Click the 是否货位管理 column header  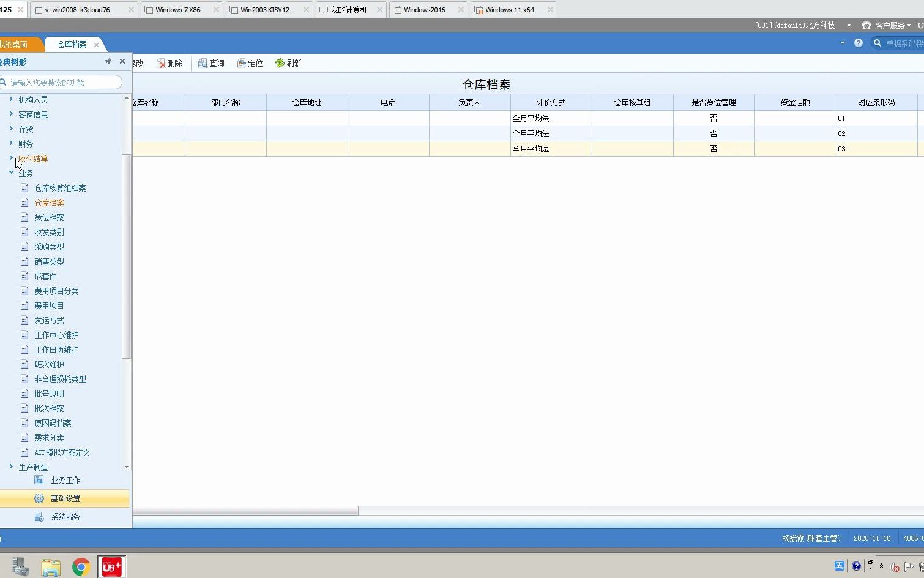[714, 102]
